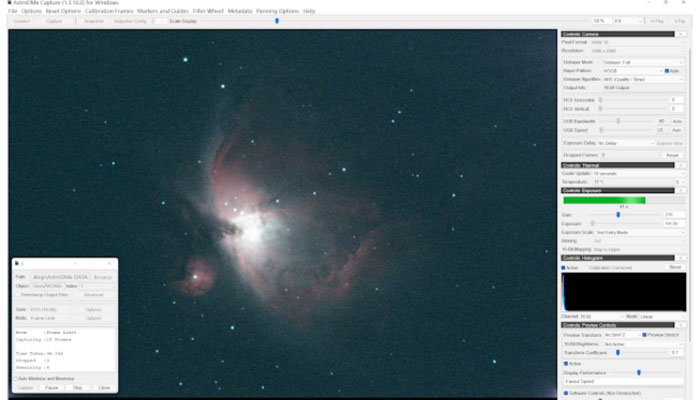This screenshot has width=700, height=400.
Task: Enable Auto Minimise and Maximise checkbox
Action: point(16,378)
